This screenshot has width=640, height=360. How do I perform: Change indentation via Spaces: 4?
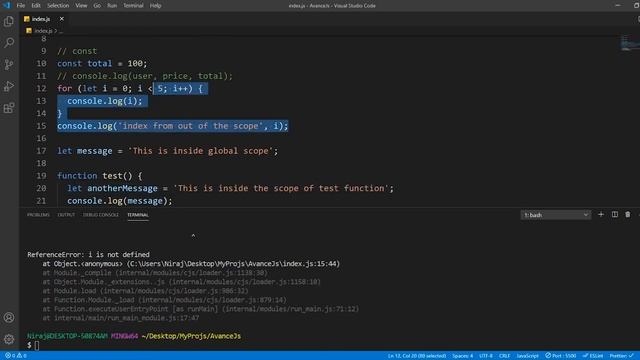pyautogui.click(x=462, y=356)
